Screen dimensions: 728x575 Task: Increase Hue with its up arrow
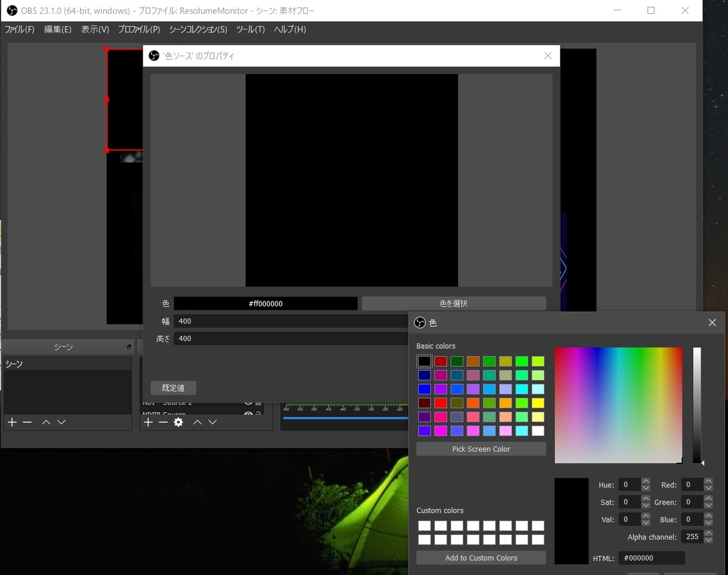click(646, 482)
